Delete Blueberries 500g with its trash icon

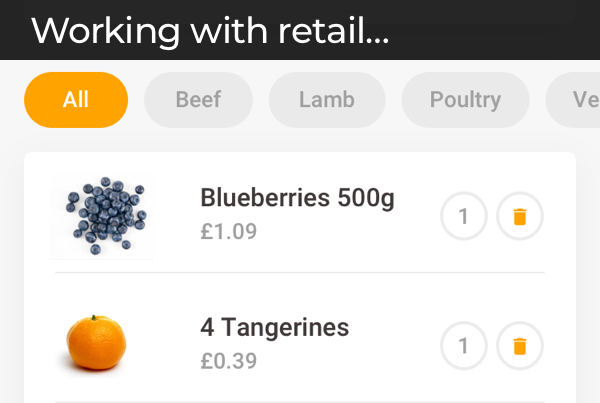tap(520, 216)
